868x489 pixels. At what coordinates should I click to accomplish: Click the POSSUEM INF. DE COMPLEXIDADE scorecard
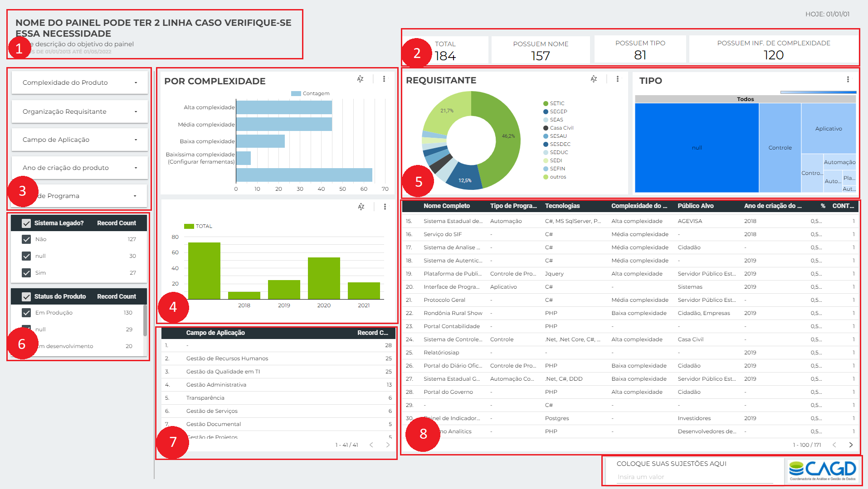[773, 49]
